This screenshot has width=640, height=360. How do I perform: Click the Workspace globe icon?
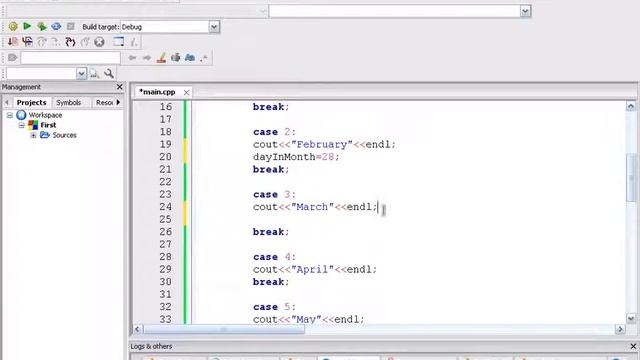[x=21, y=115]
